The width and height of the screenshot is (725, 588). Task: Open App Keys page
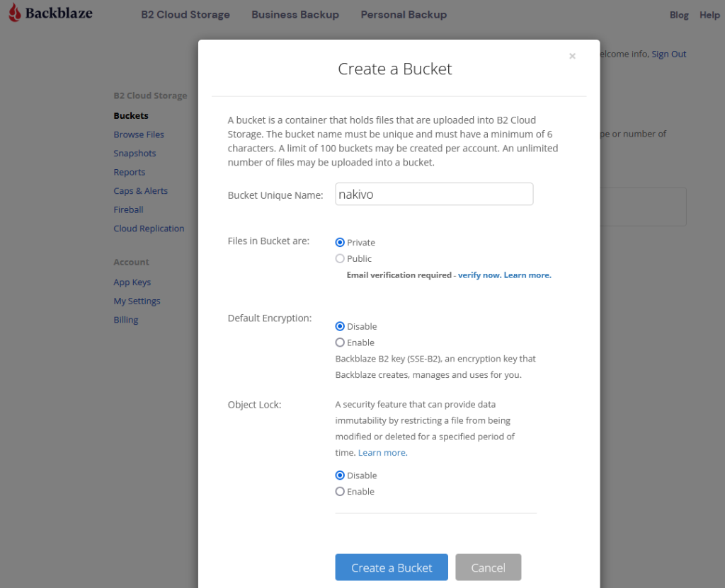(132, 282)
